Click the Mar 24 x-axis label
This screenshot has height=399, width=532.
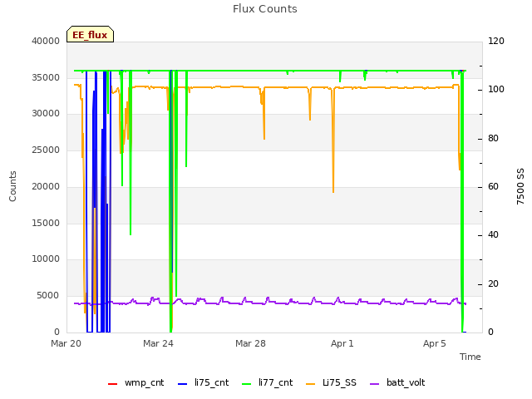pyautogui.click(x=158, y=343)
